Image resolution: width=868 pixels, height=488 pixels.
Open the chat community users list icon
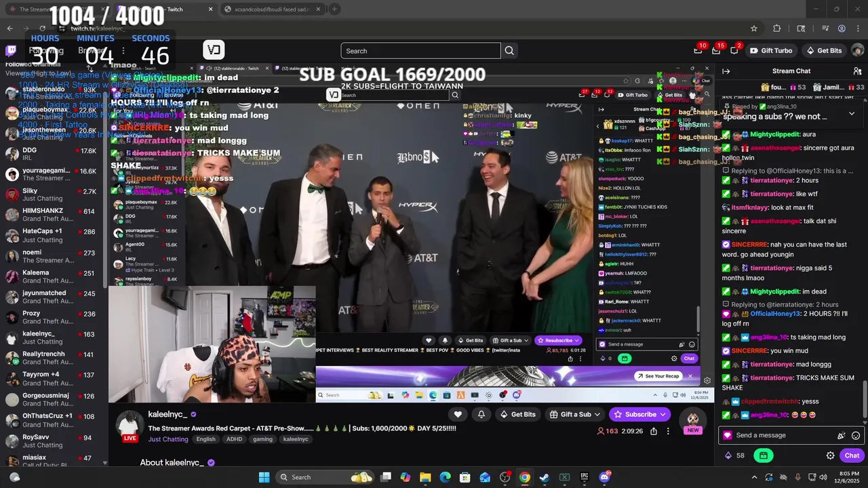[857, 71]
